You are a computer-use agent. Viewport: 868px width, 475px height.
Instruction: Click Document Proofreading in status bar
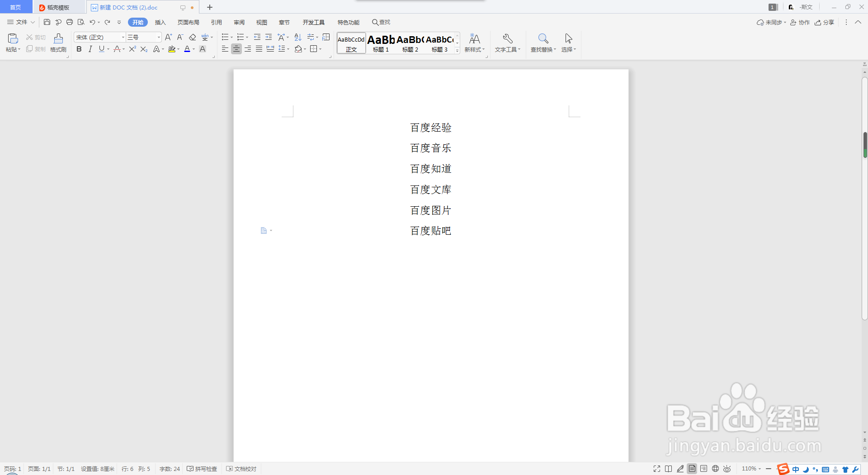coord(241,469)
